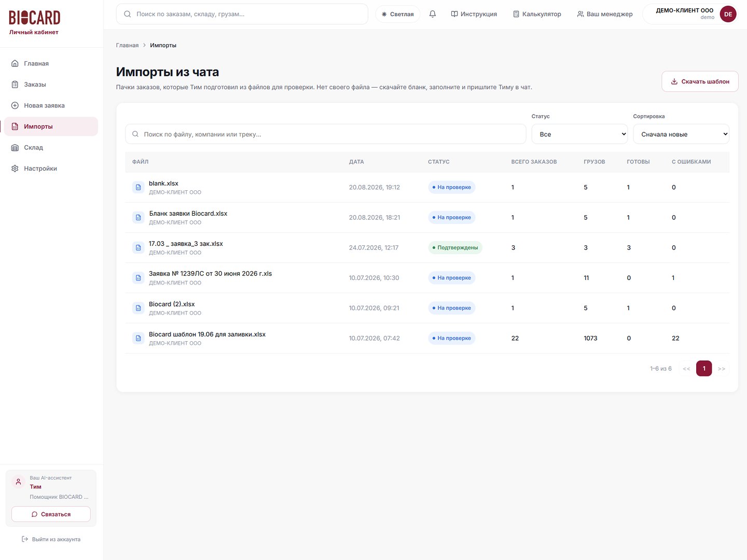Viewport: 747px width, 560px height.
Task: Open Настройки in sidebar
Action: click(x=51, y=169)
